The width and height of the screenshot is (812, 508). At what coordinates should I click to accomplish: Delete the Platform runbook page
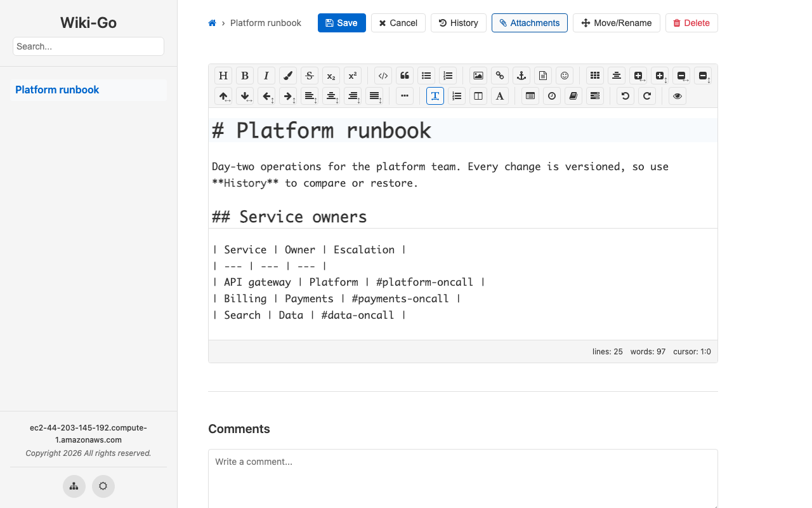(691, 23)
